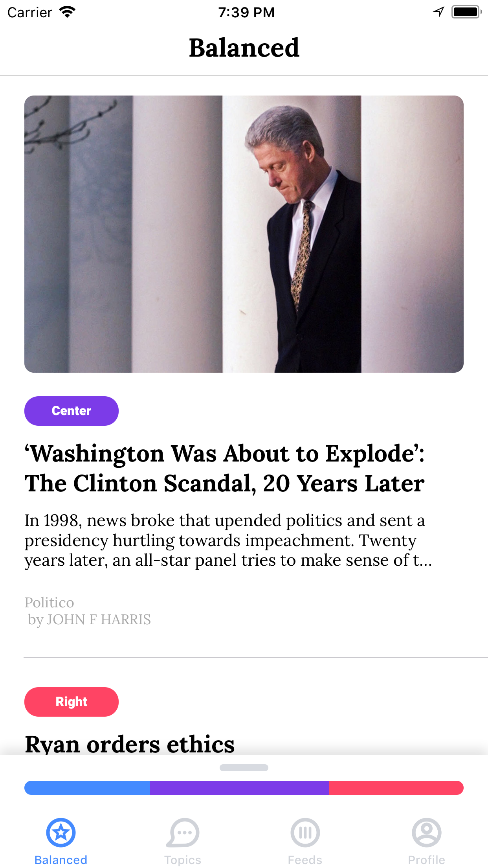Toggle the Right bias pill
This screenshot has width=488, height=868.
pos(71,701)
